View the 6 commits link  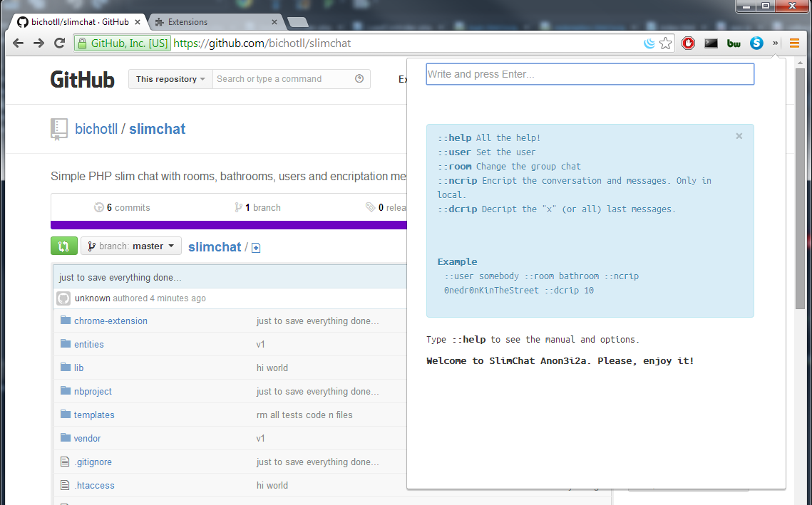pos(122,207)
